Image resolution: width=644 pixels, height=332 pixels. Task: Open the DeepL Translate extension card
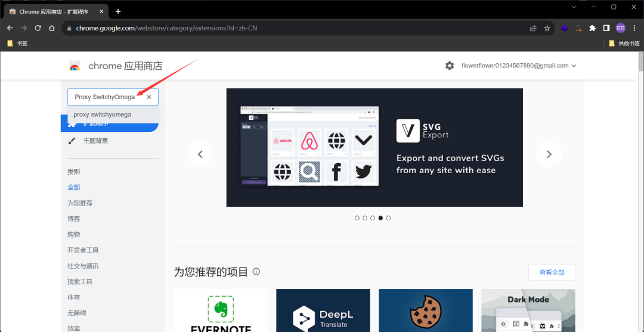click(323, 310)
